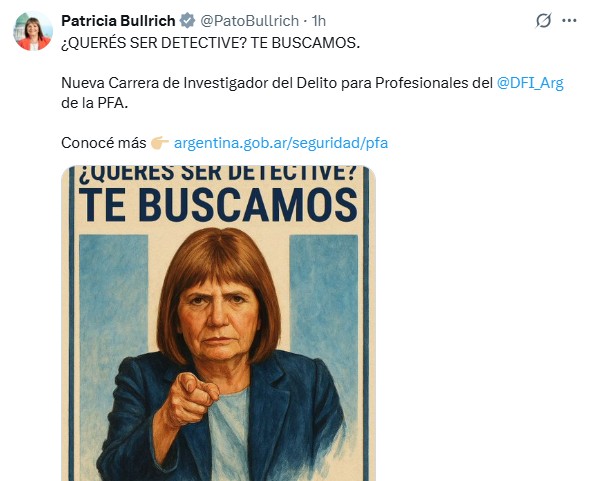Open the 1h timestamp permalink
The height and width of the screenshot is (481, 593).
pyautogui.click(x=318, y=21)
